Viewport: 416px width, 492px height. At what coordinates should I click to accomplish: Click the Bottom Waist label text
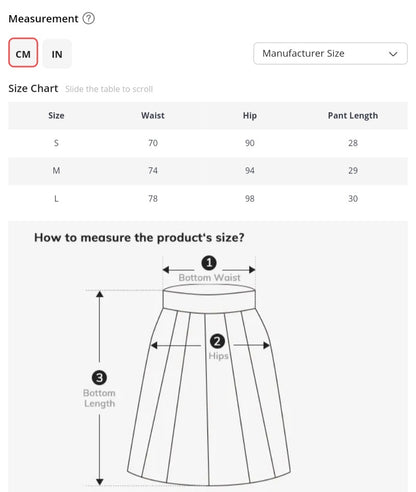[209, 277]
